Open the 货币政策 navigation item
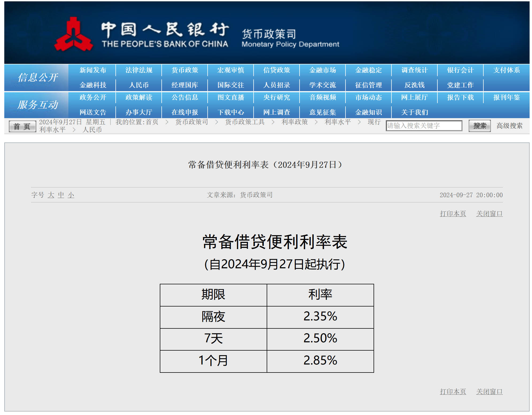Image resolution: width=532 pixels, height=415 pixels. [185, 70]
